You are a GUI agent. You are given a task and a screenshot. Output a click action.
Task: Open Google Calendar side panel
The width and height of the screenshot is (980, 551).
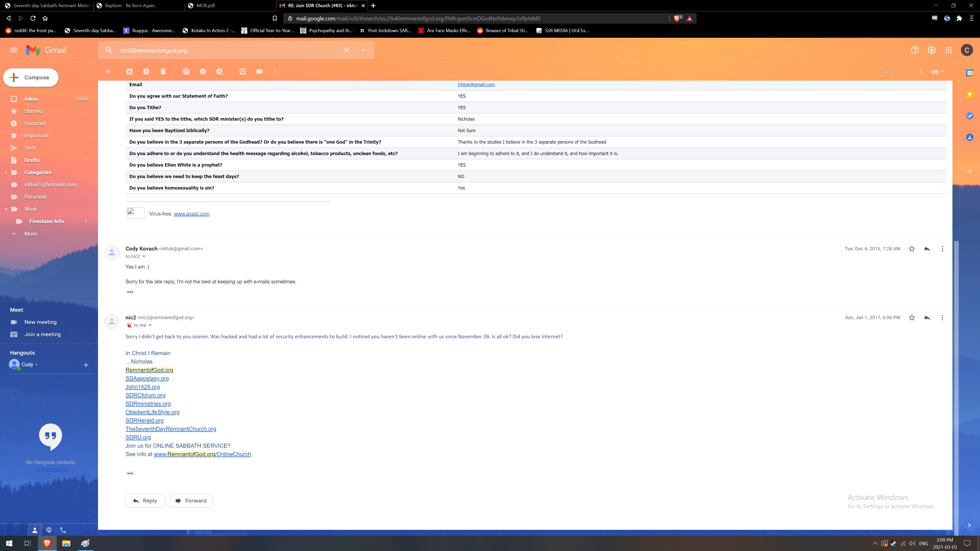tap(970, 73)
